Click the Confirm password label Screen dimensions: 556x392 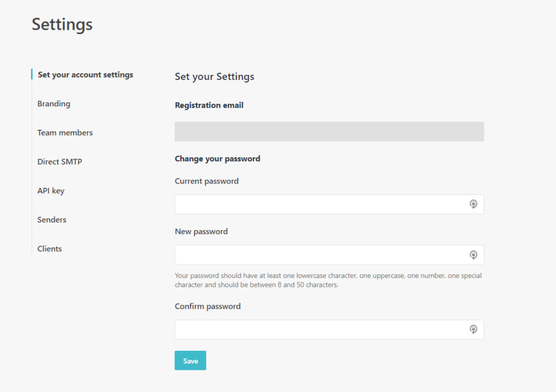tap(207, 306)
